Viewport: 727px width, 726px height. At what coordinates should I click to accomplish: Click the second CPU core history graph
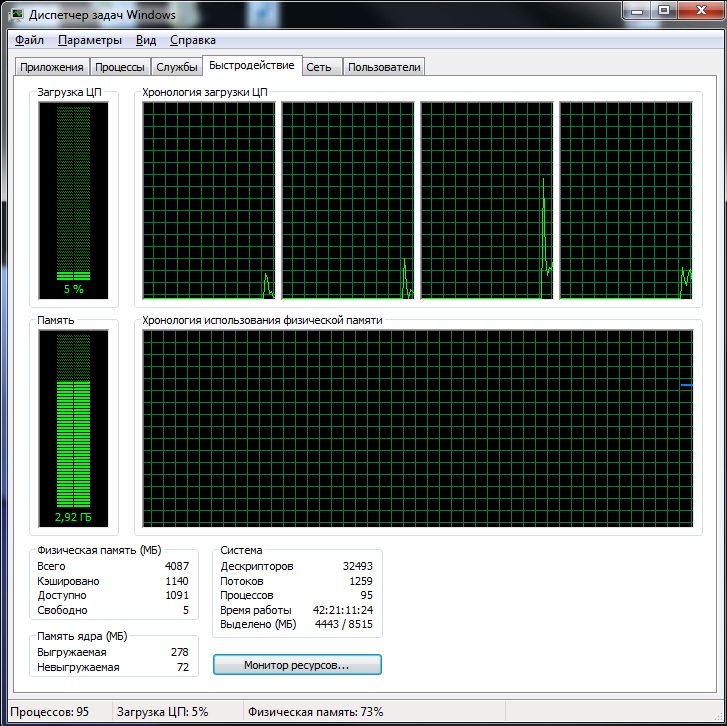[348, 200]
